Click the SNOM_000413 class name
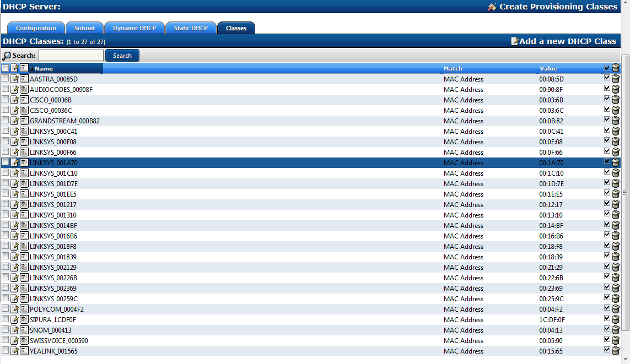Screen dimensions: 630x364 coord(51,330)
